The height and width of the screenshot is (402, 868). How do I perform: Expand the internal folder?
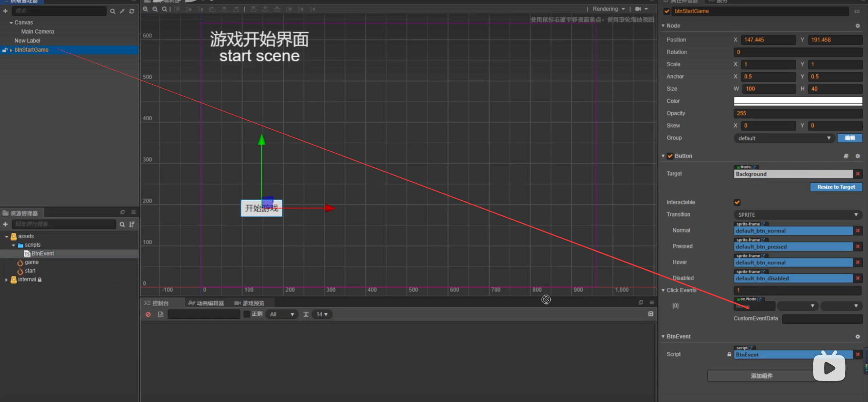coord(6,280)
